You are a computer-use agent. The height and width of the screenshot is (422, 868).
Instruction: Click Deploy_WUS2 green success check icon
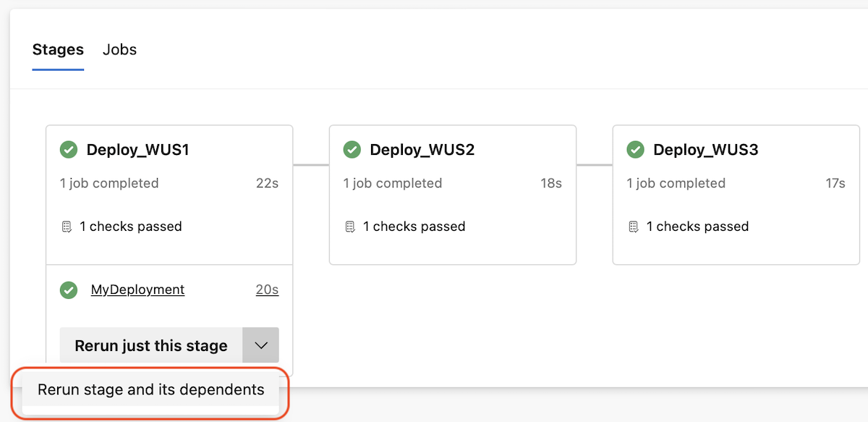click(x=352, y=150)
